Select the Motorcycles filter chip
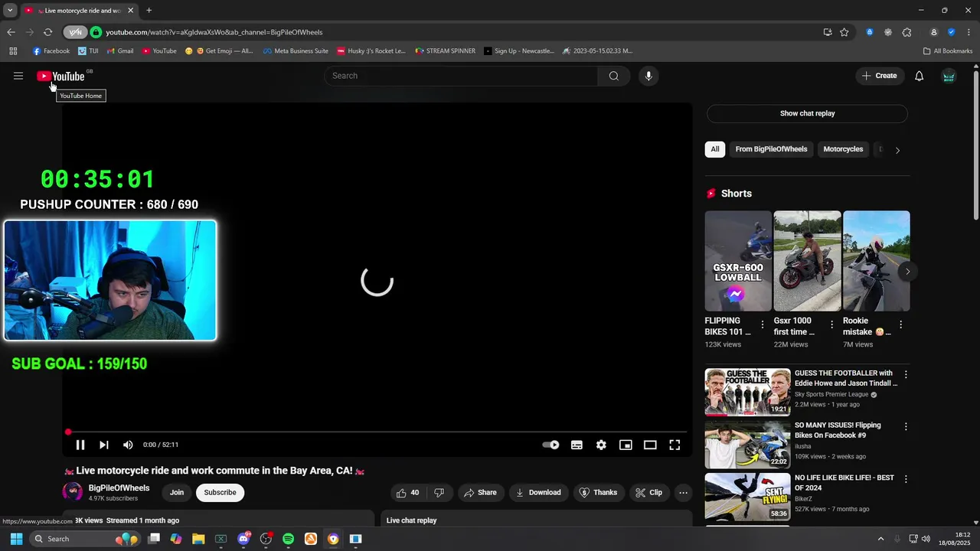 [843, 149]
